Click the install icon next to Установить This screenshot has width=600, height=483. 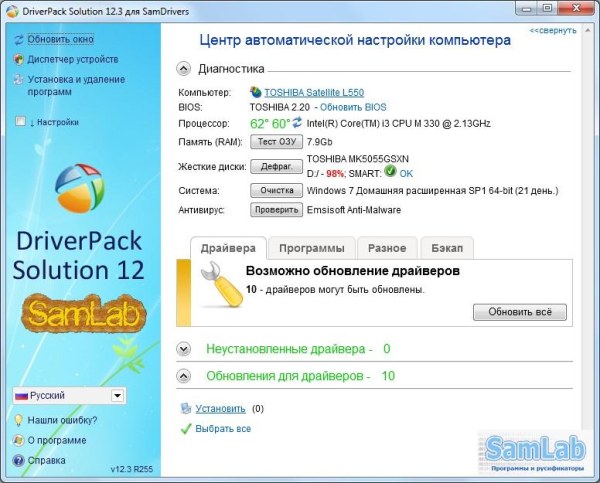pyautogui.click(x=186, y=408)
